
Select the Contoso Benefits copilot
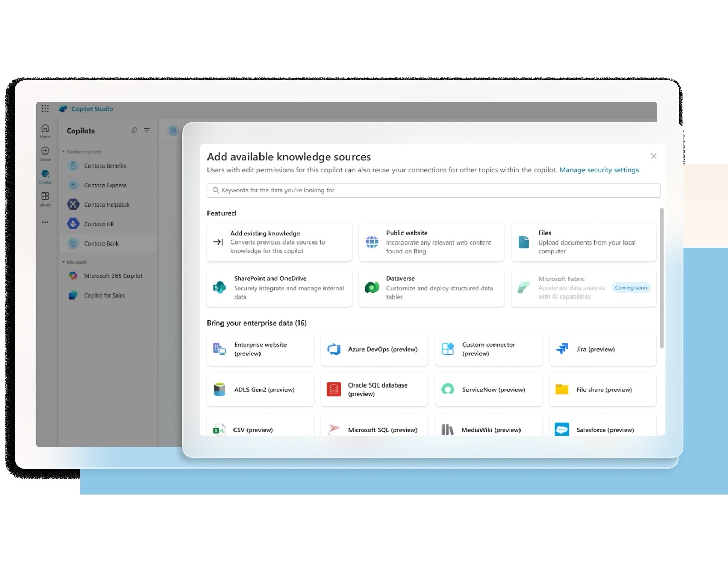[108, 166]
